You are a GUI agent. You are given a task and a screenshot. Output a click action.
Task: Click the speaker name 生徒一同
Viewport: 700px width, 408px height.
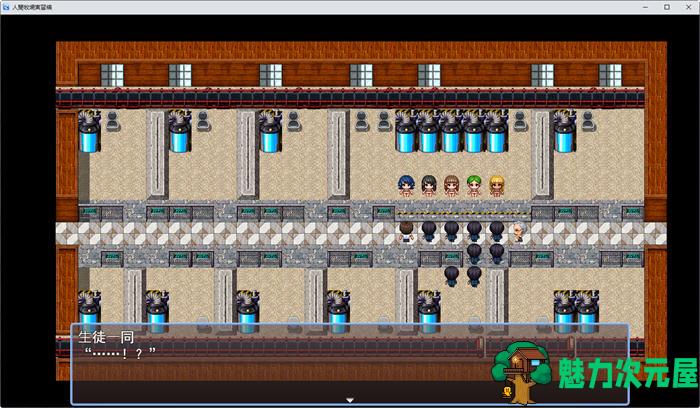coord(106,337)
